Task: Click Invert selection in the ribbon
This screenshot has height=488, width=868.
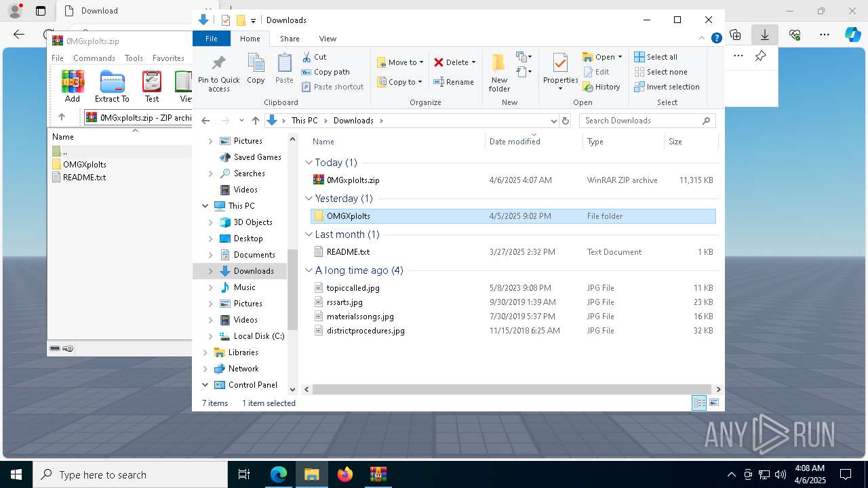Action: point(667,87)
